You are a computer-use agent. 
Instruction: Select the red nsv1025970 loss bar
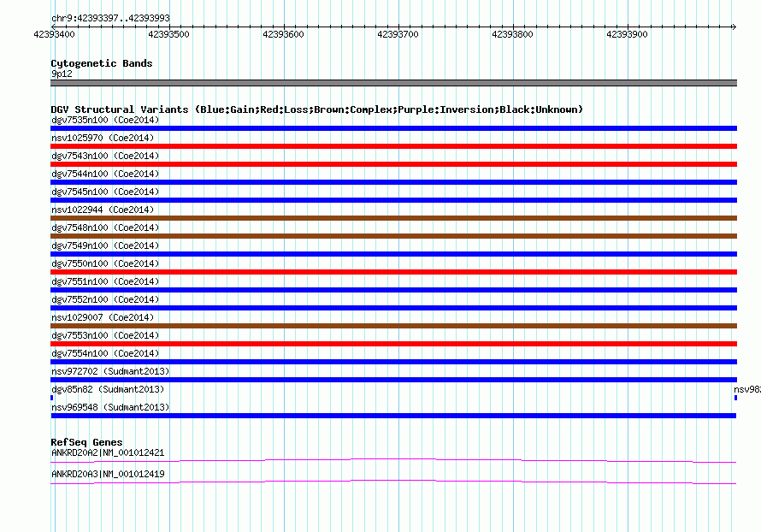click(393, 146)
